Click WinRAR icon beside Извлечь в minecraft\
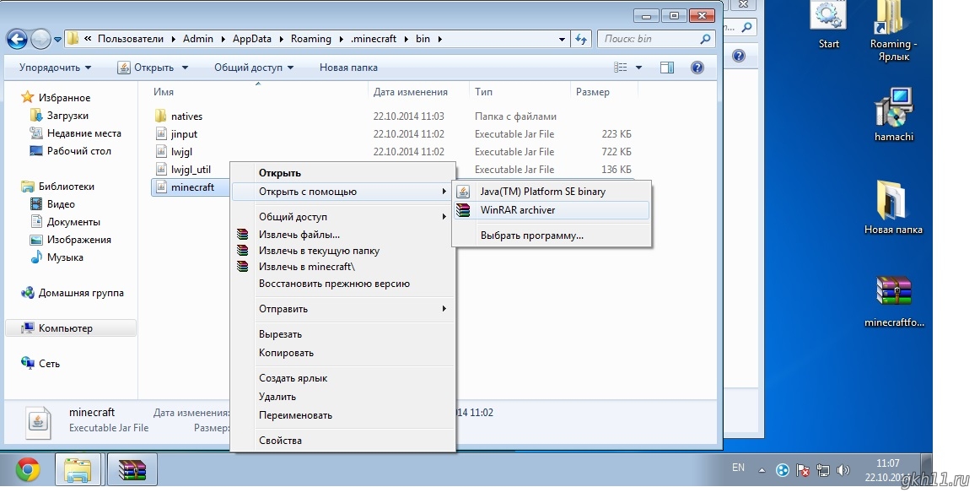This screenshot has height=498, width=980. (x=243, y=267)
